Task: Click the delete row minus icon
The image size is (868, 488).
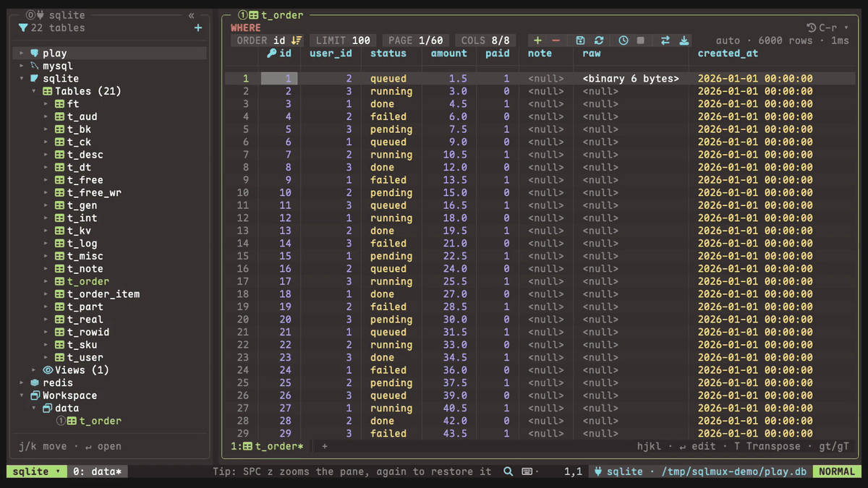Action: coord(556,40)
